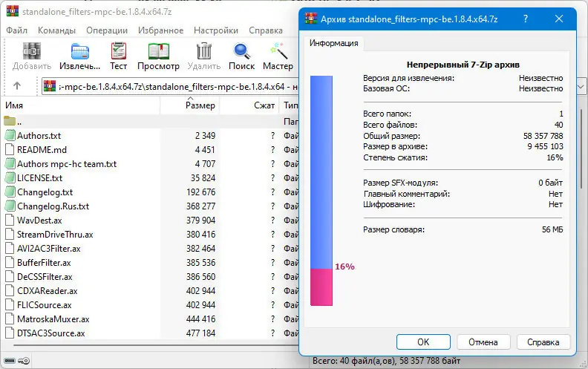The height and width of the screenshot is (369, 588).
Task: Launch the Мастер (Wizard) wand icon
Action: [278, 51]
